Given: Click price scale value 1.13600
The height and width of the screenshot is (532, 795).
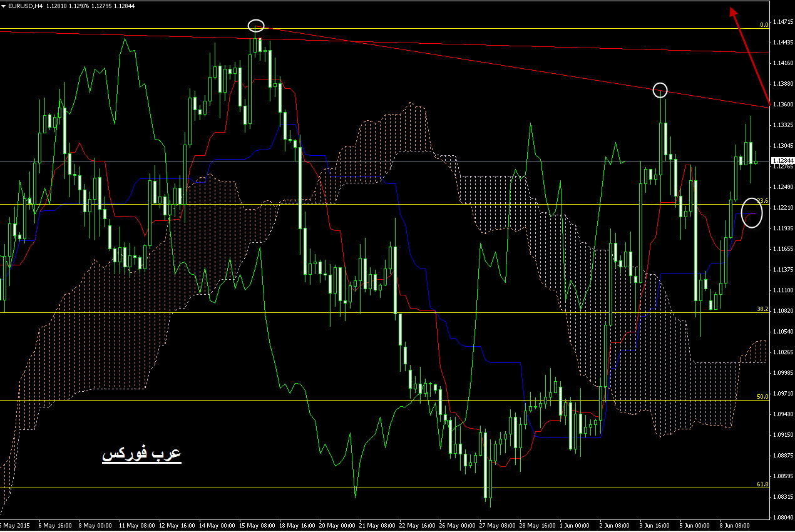Looking at the screenshot, I should click(x=782, y=105).
